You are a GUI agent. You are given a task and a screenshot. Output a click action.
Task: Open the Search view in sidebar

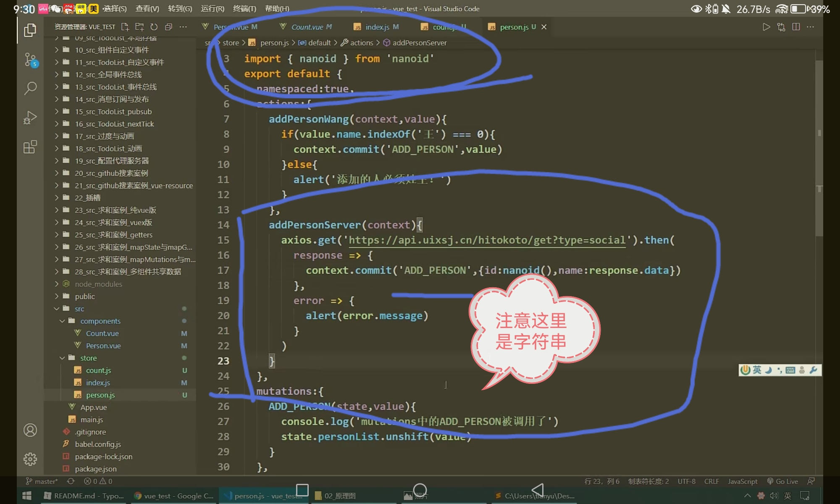(30, 88)
